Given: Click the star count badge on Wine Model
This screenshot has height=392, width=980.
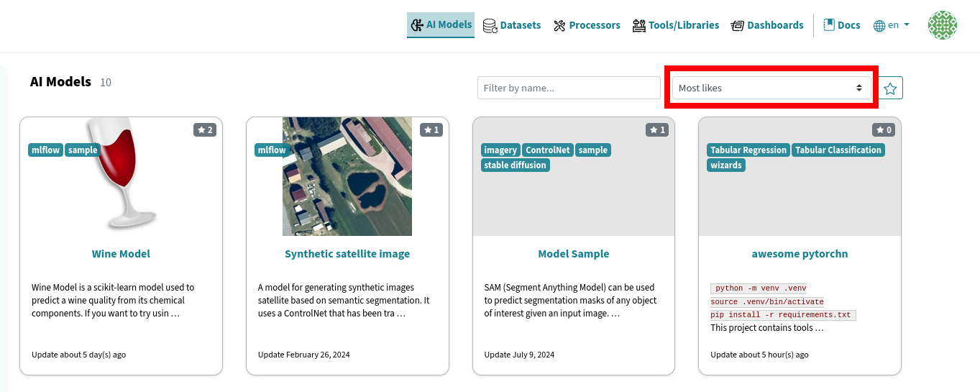Looking at the screenshot, I should (x=204, y=130).
